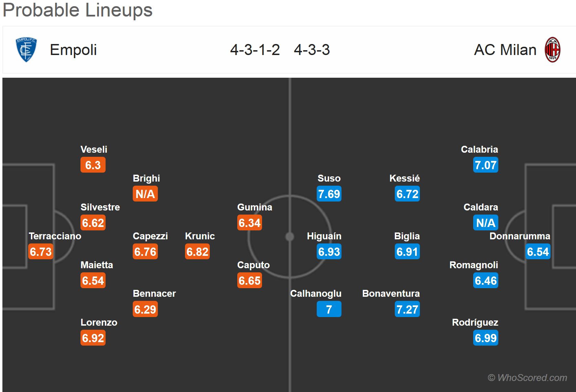Open the AC Milan team name link
This screenshot has height=392, width=576.
coord(505,50)
